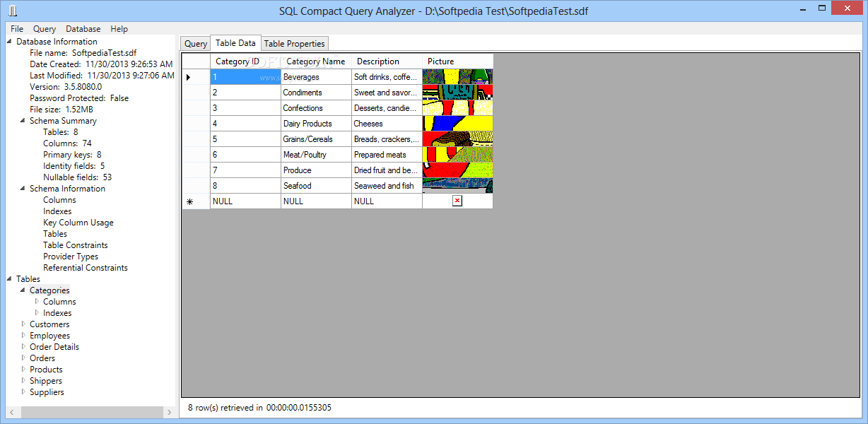Switch to the Table Data tab
The height and width of the screenshot is (424, 868).
point(235,43)
